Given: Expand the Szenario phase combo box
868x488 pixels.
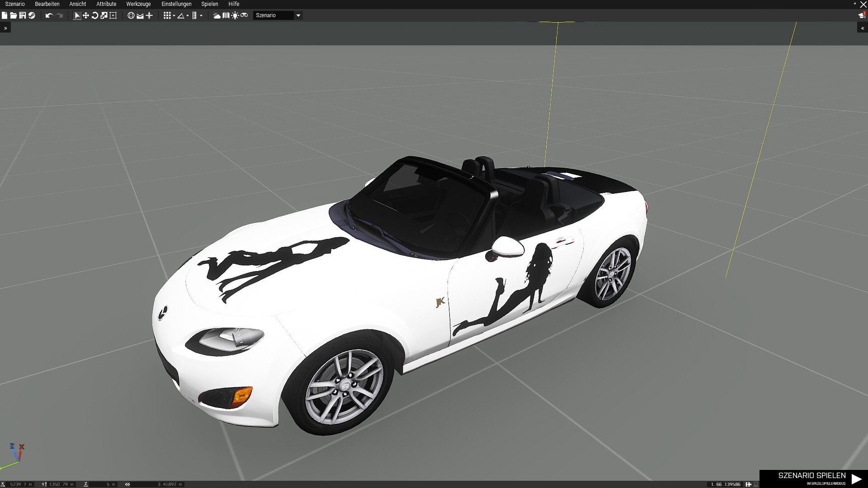Looking at the screenshot, I should click(298, 15).
